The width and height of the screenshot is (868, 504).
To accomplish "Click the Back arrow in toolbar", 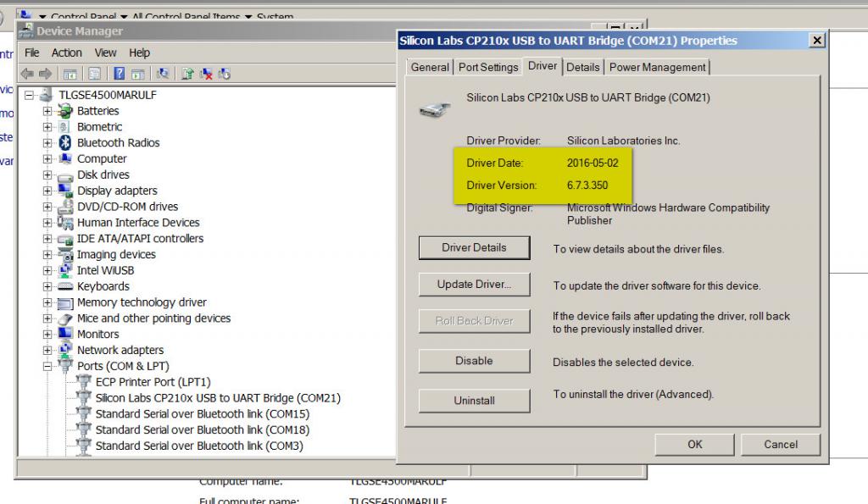I will [x=27, y=74].
